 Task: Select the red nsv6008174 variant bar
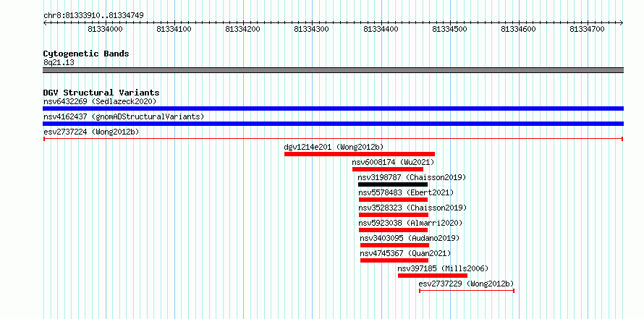pyautogui.click(x=388, y=169)
